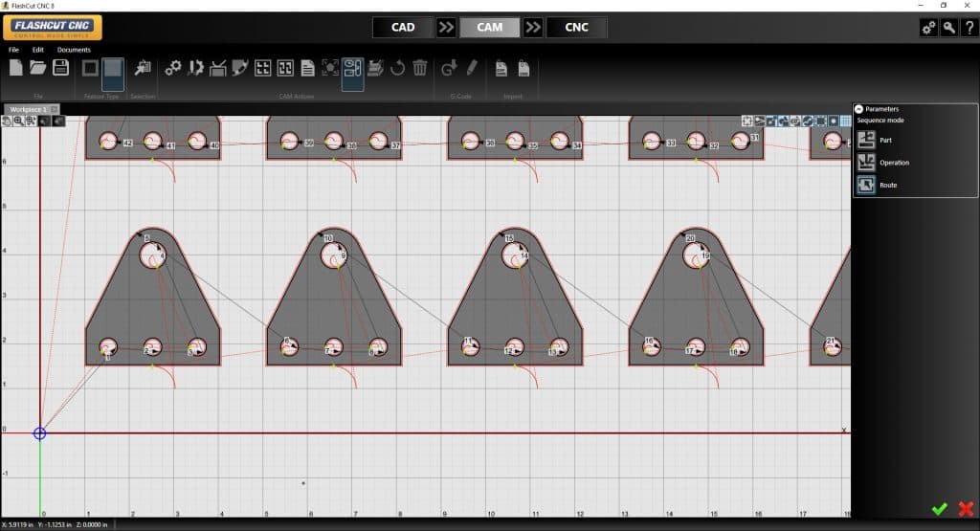Switch to the CAD mode tab
The height and width of the screenshot is (531, 980).
(403, 27)
